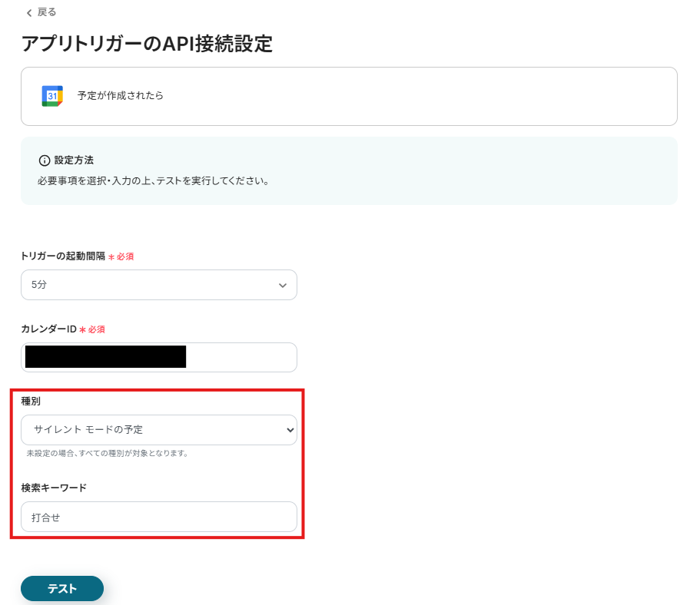This screenshot has height=605, width=700.
Task: Click the テスト button
Action: point(61,588)
